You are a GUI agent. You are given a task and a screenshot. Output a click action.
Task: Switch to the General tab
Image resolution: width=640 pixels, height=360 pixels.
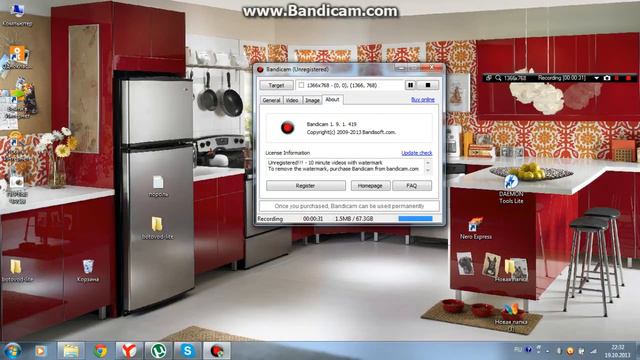click(x=271, y=100)
